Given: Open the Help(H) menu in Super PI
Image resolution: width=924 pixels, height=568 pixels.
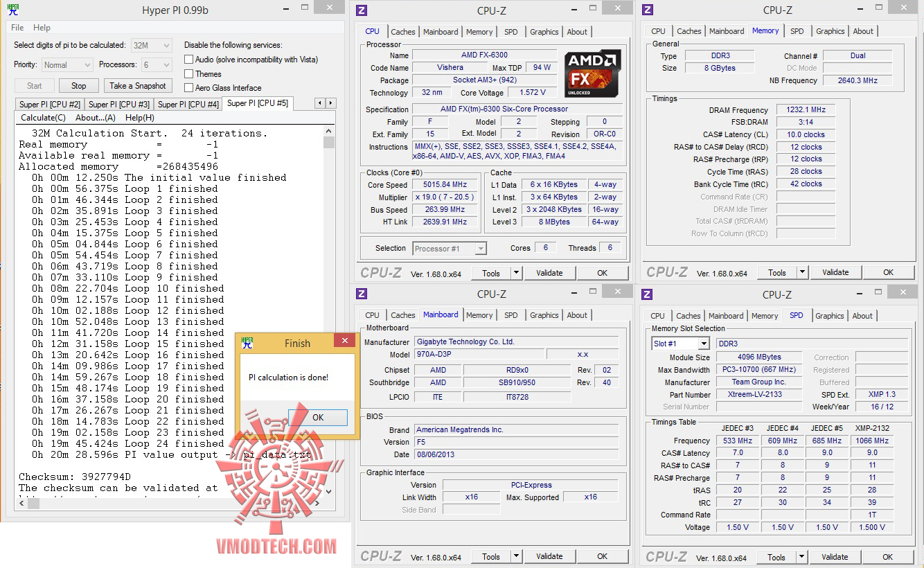Looking at the screenshot, I should 140,118.
